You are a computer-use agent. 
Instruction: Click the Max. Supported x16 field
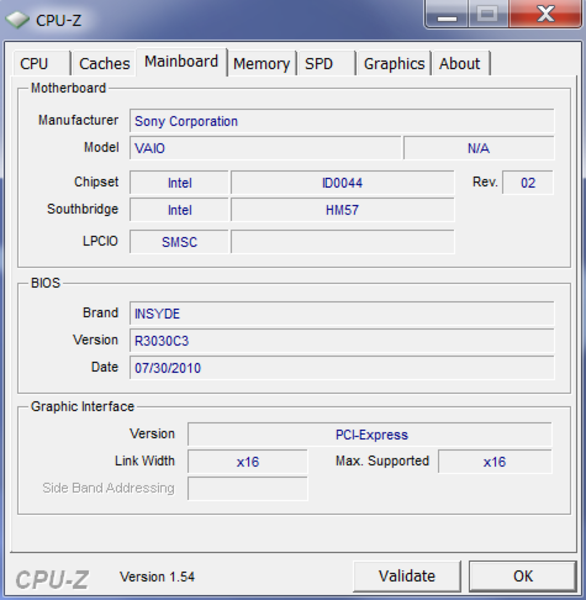point(495,461)
